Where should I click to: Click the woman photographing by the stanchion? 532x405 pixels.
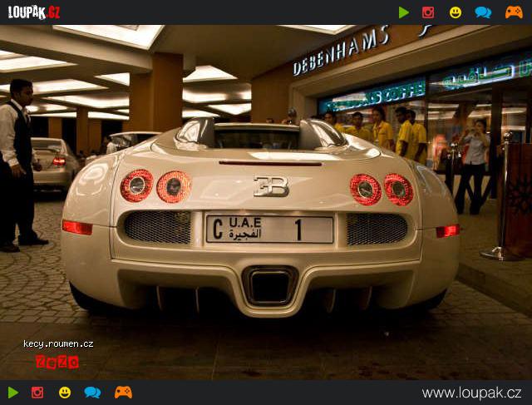(x=474, y=166)
